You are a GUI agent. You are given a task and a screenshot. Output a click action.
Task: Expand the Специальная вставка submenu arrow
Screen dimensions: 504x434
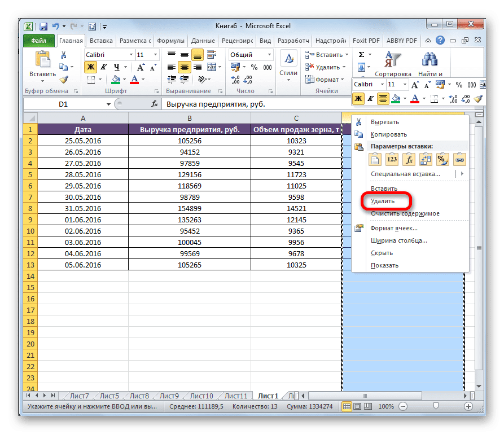tap(462, 174)
